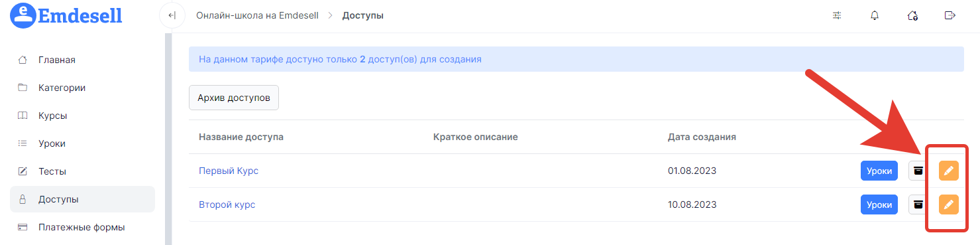
Task: Archive the Первый Курс access
Action: [x=918, y=171]
